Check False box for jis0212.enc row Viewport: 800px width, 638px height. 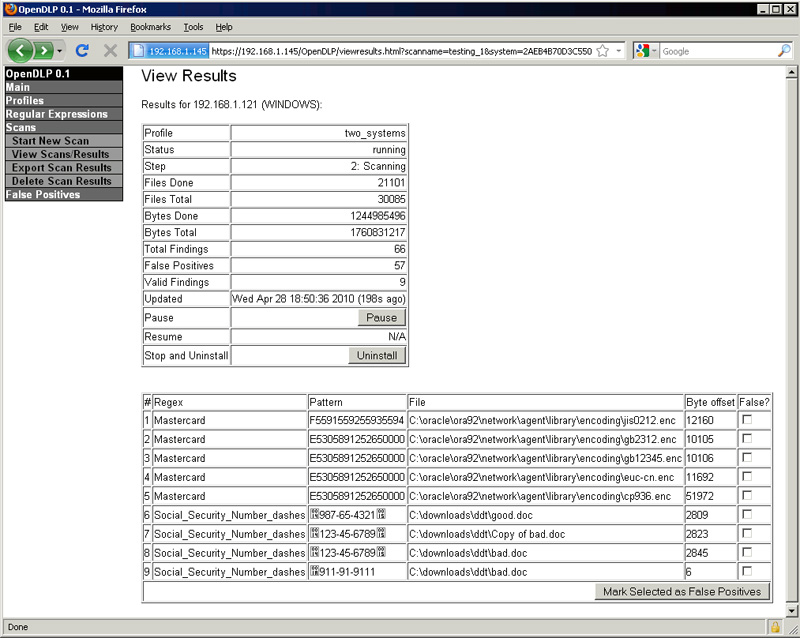[x=747, y=420]
